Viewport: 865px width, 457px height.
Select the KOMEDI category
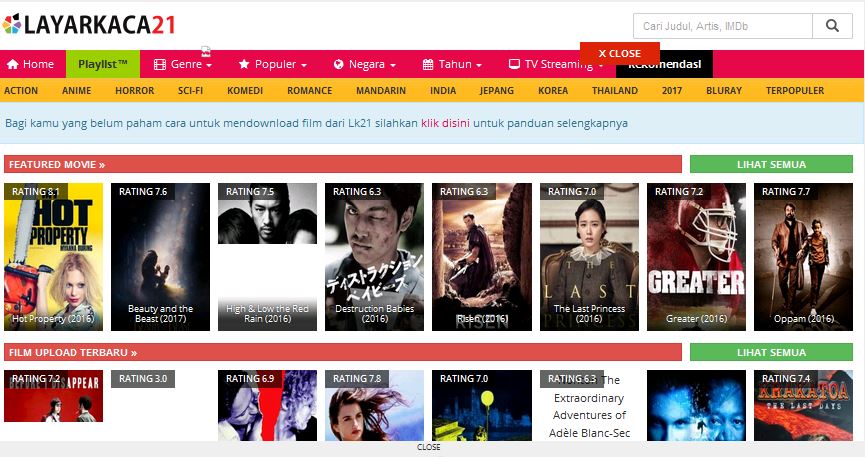[245, 91]
